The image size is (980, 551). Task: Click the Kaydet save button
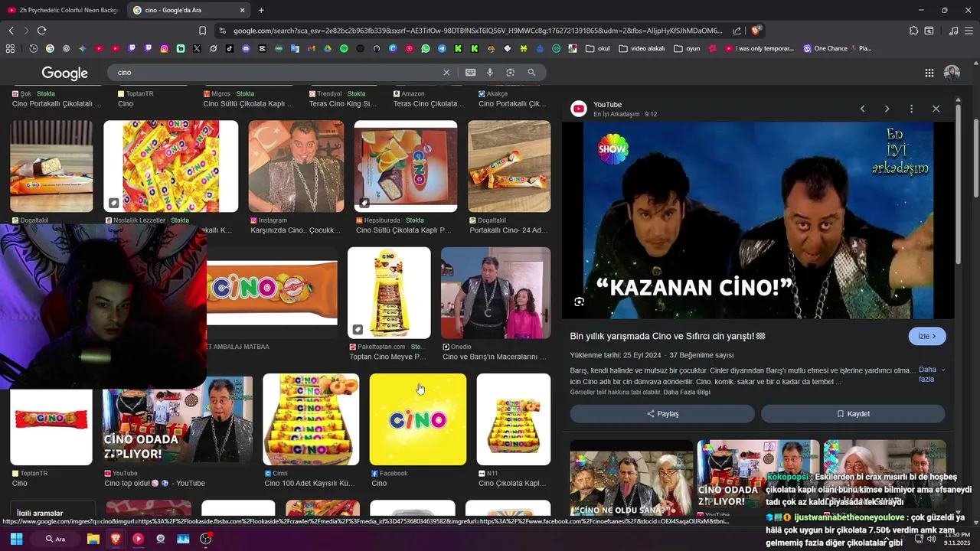click(x=853, y=413)
